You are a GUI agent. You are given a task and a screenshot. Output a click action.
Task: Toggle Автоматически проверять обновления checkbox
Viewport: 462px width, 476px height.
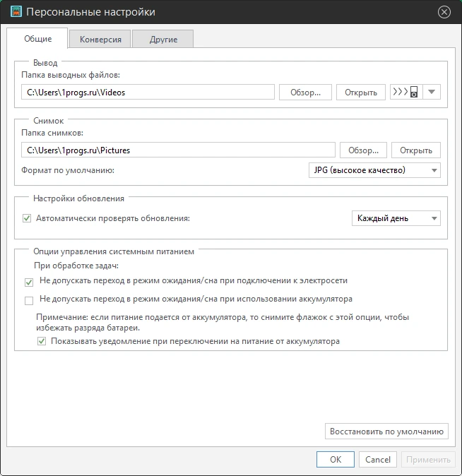tap(27, 218)
